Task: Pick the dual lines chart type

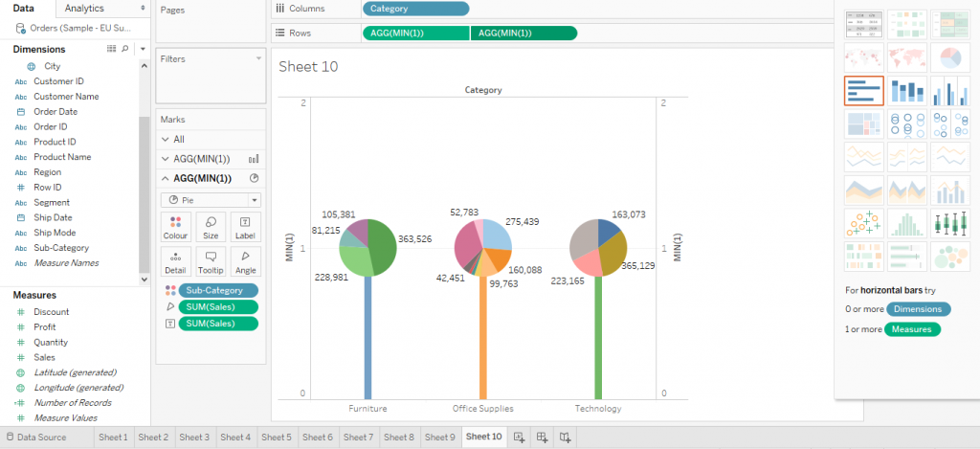Action: click(x=950, y=157)
